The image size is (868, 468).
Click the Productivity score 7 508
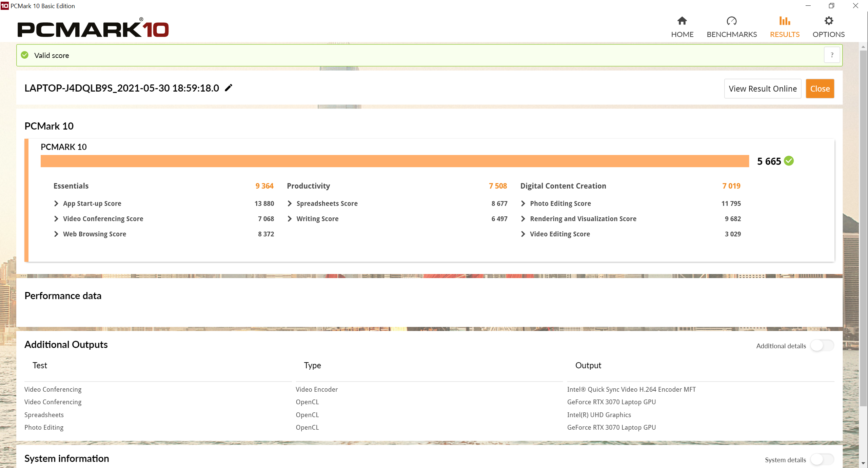pos(498,186)
